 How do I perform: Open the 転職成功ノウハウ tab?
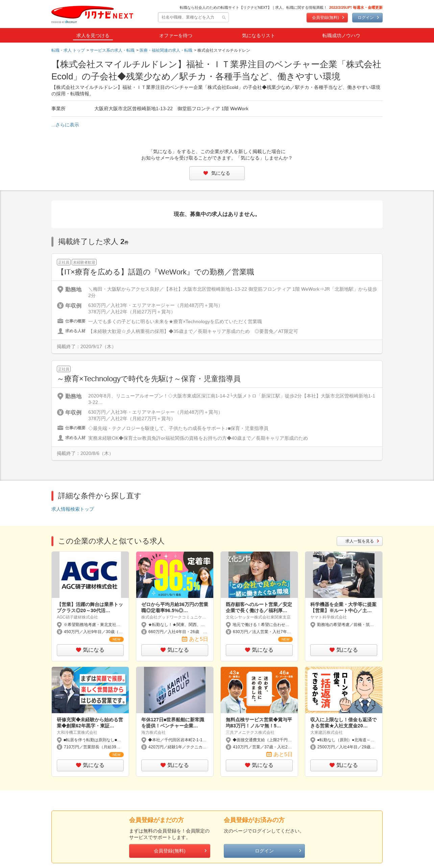click(341, 35)
